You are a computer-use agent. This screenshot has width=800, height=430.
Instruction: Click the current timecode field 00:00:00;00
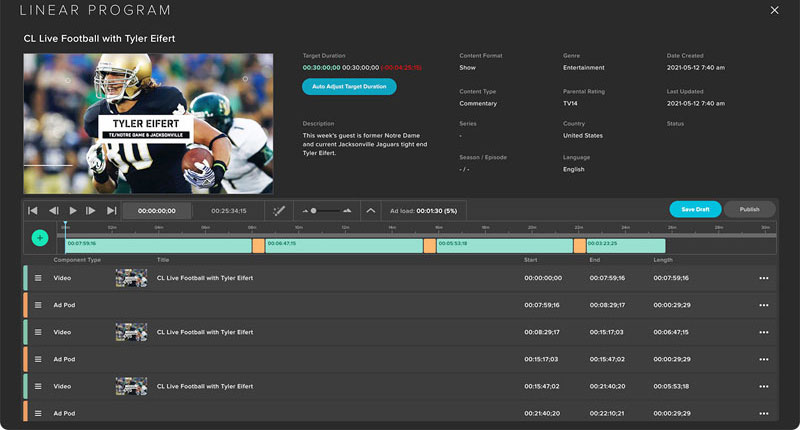tap(157, 211)
